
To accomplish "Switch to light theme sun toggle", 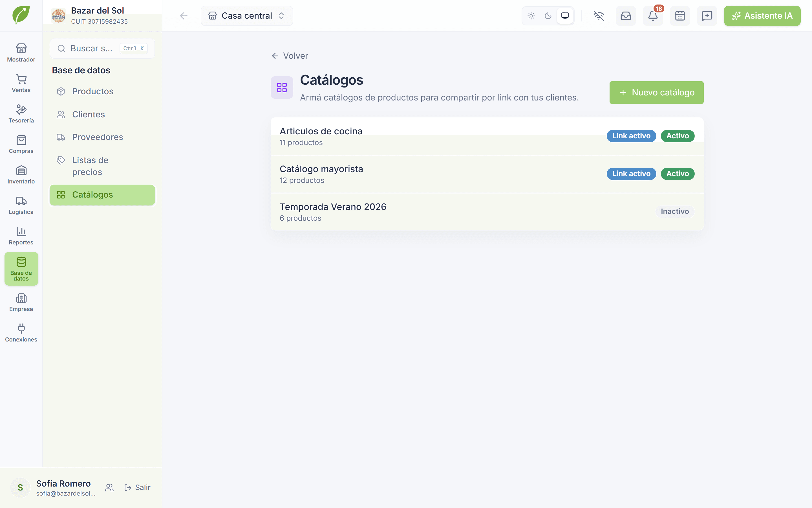I will 531,16.
